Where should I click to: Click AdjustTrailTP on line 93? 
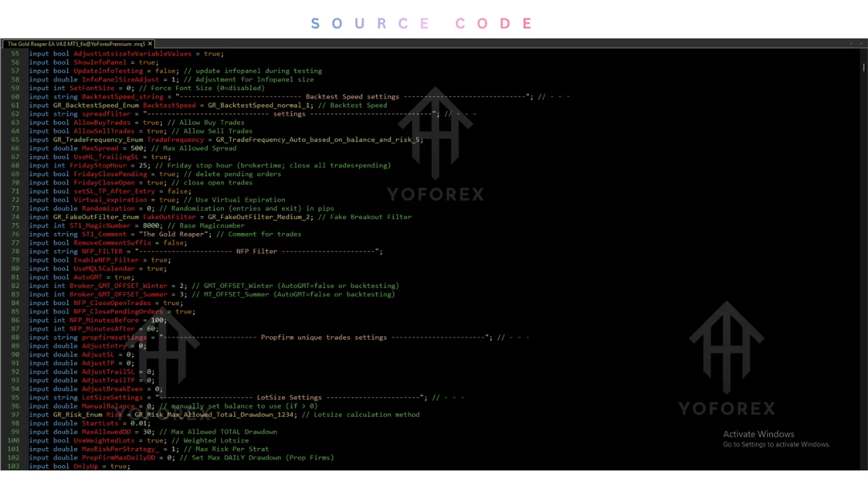pyautogui.click(x=108, y=380)
